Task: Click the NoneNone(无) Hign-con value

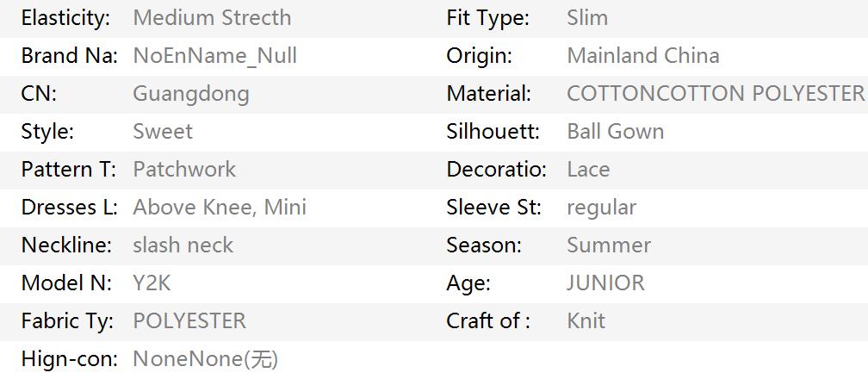Action: tap(205, 359)
